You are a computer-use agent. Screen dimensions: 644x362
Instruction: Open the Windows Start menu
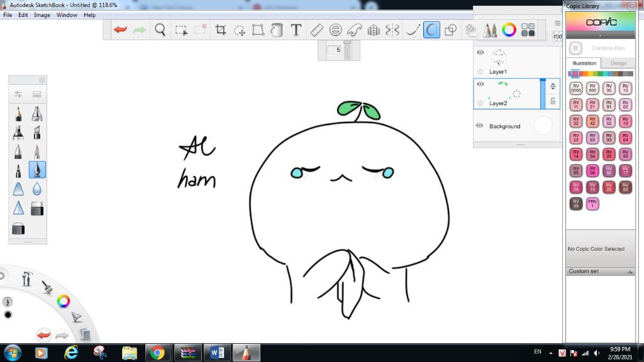[x=13, y=353]
